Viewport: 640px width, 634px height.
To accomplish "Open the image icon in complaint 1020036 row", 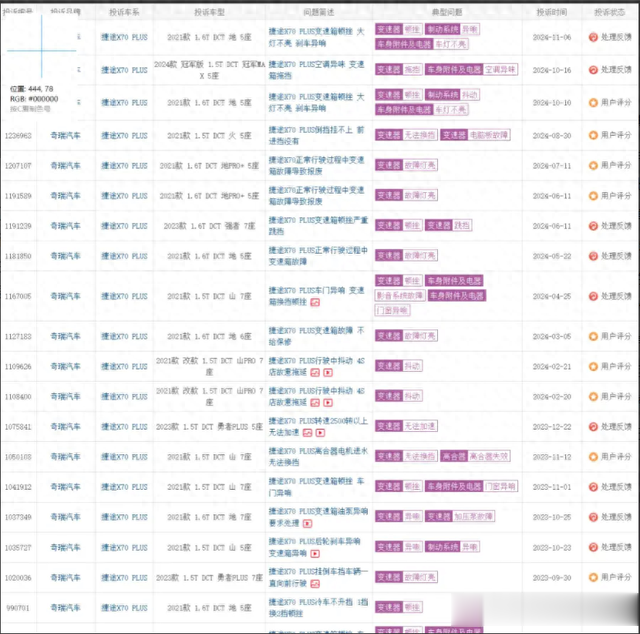I will 315,584.
